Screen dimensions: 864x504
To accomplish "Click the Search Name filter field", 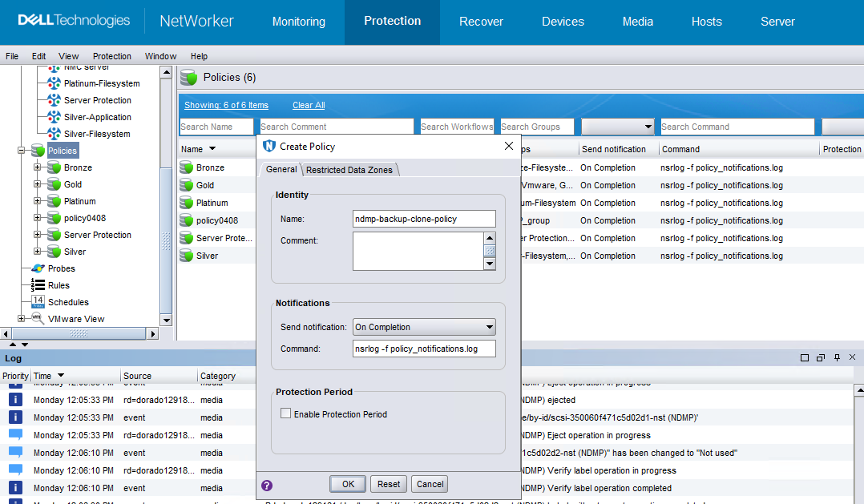I will pos(216,127).
